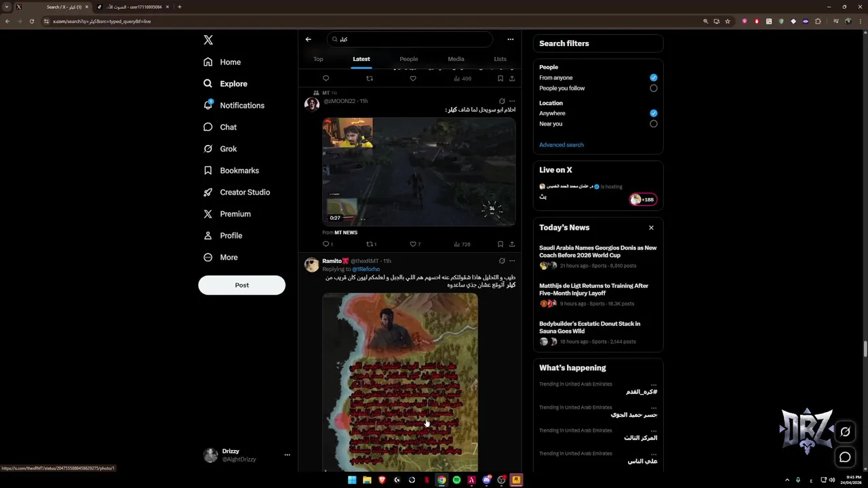Click Grok icon on Ramlto post
This screenshot has height=488, width=868.
(x=502, y=261)
